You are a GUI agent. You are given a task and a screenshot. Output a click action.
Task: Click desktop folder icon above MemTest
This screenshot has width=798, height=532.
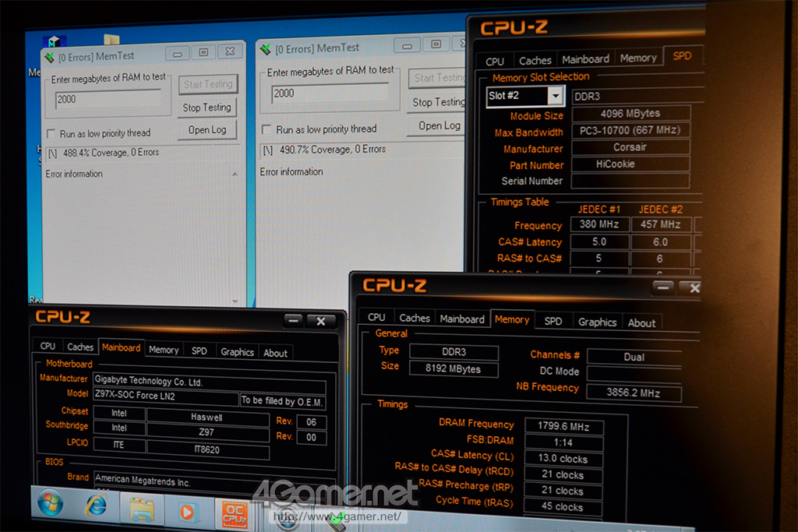(111, 40)
